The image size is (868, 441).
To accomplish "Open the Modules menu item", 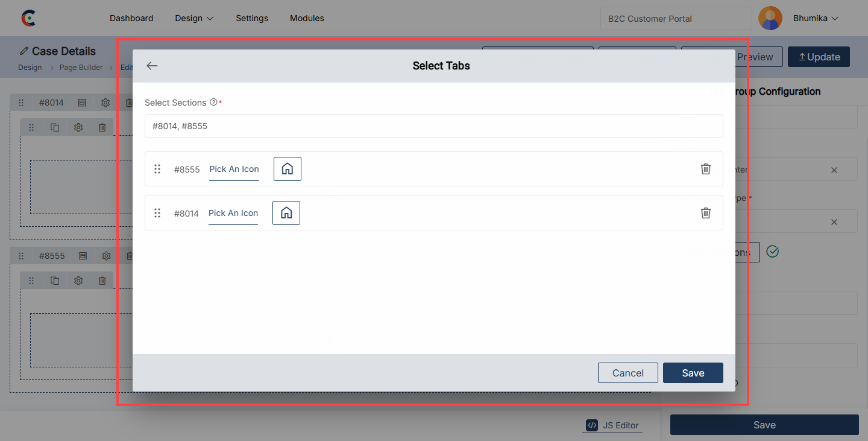I will 307,18.
